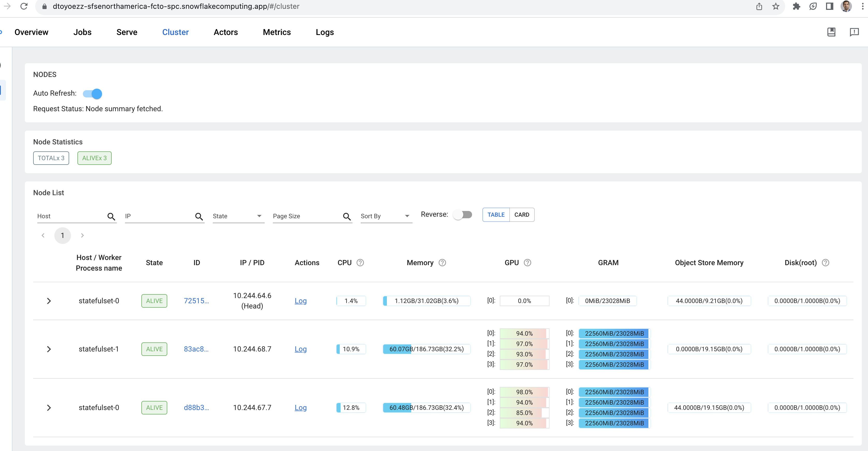This screenshot has width=868, height=451.
Task: Switch node list to CARD view
Action: (x=521, y=215)
